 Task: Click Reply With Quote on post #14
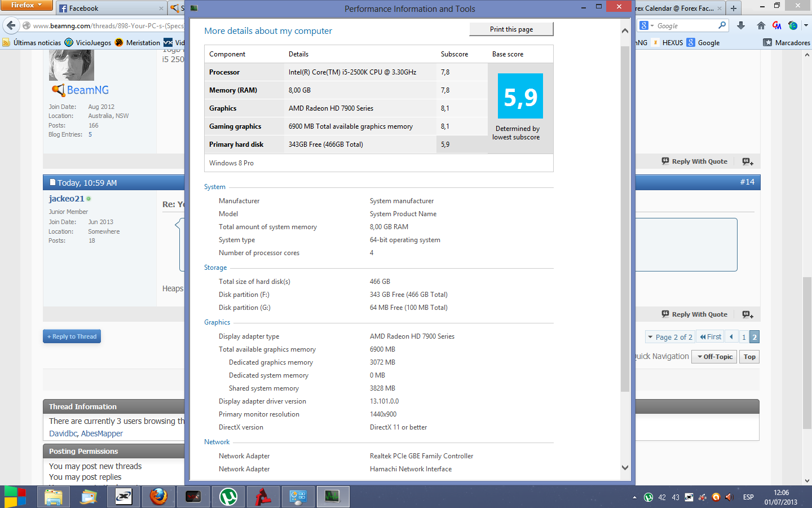(x=695, y=314)
